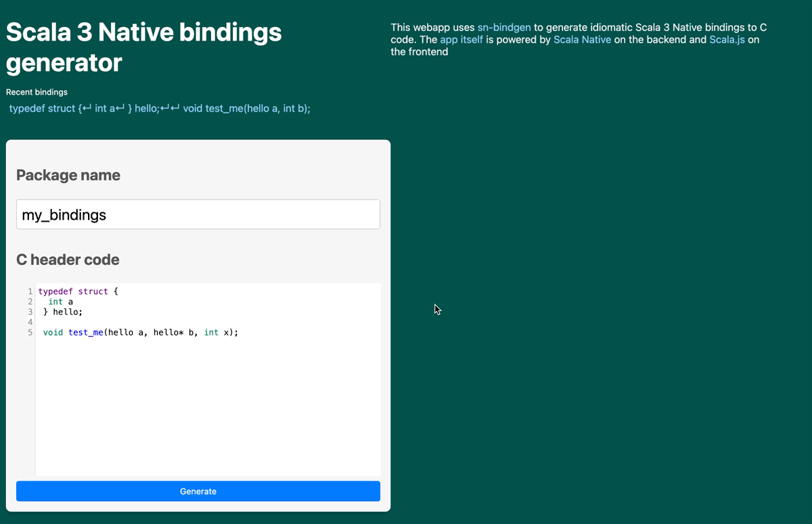Click the Scala 3 Native bindings generator title
Image resolution: width=812 pixels, height=524 pixels.
(143, 47)
